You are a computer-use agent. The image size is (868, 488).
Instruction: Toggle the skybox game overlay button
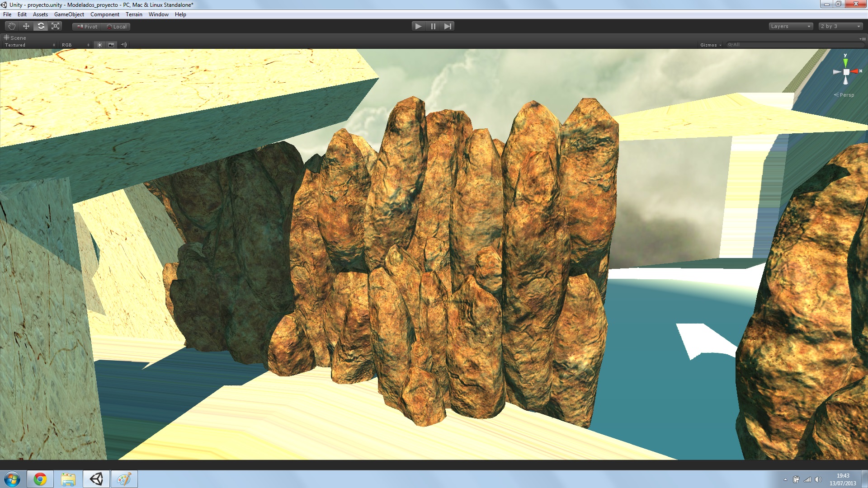tap(111, 45)
